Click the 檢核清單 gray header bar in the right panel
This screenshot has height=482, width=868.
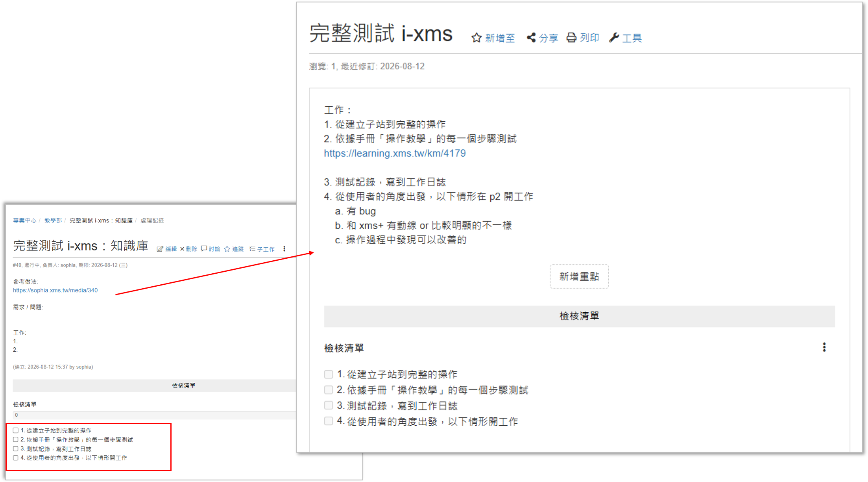tap(579, 316)
